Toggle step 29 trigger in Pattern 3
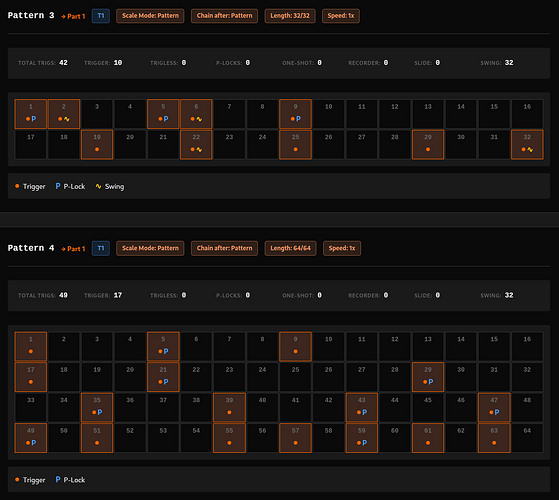This screenshot has height=500, width=559. [x=428, y=144]
